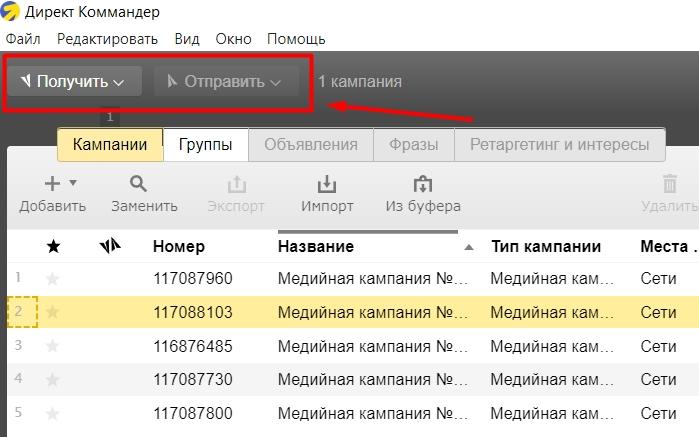Image resolution: width=699 pixels, height=437 pixels.
Task: Select campaign number 117087960
Action: 193,279
